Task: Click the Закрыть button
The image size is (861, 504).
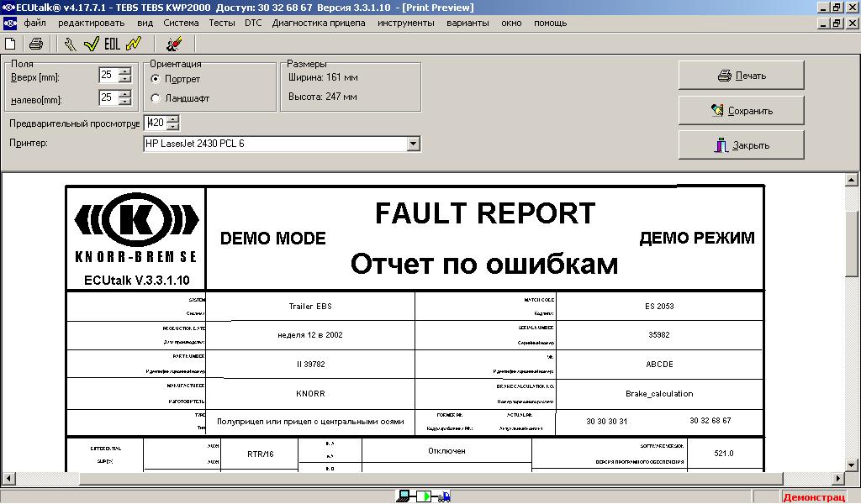Action: pos(742,145)
